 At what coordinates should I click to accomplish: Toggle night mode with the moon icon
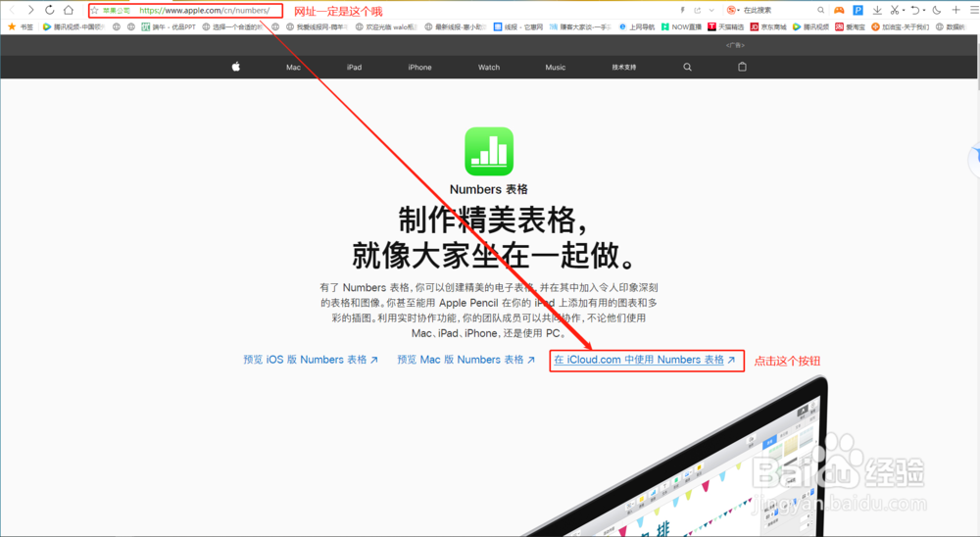936,10
